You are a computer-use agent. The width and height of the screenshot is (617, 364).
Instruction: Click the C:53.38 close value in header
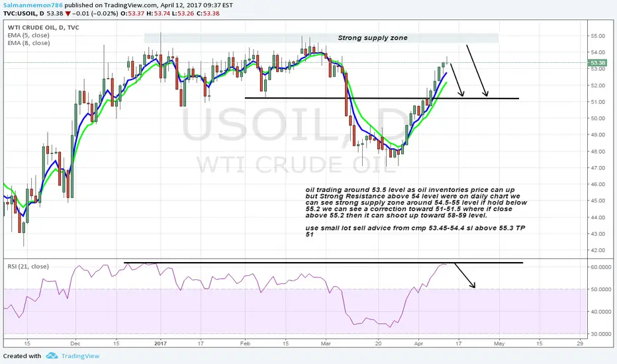click(x=208, y=13)
